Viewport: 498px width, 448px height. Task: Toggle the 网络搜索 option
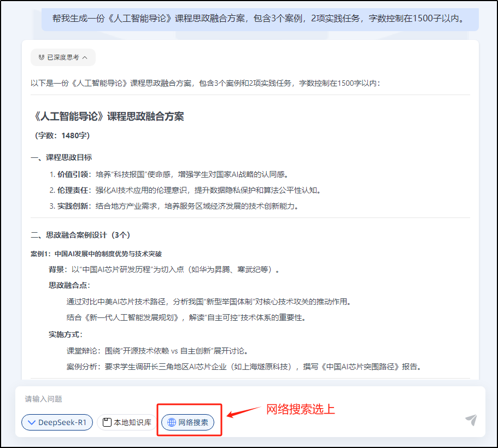(188, 422)
